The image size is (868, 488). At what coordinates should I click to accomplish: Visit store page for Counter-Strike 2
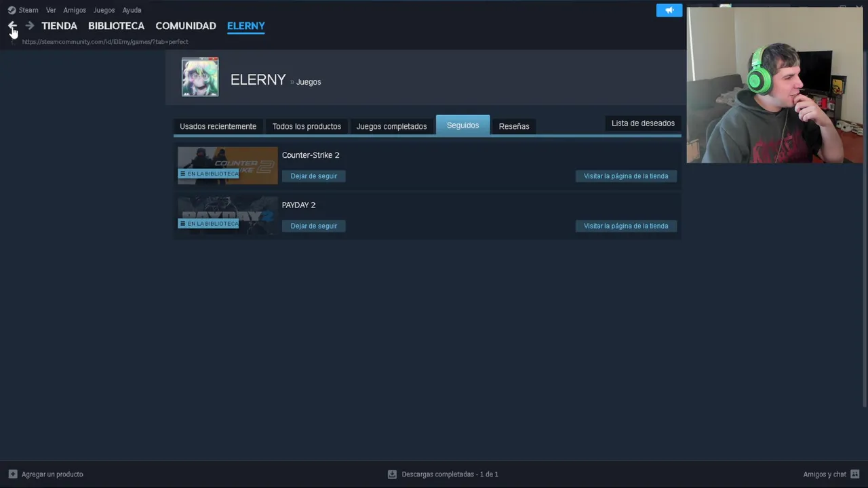[x=626, y=176]
